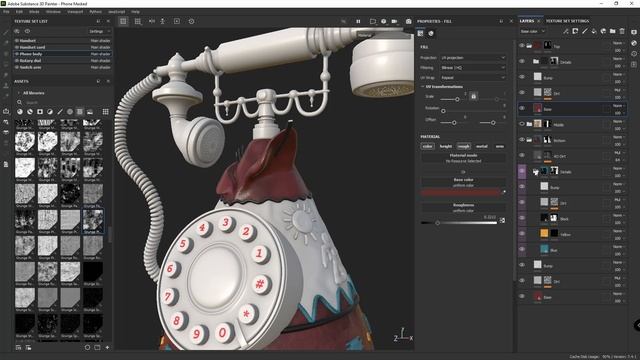Hide the selected Base layer eye
Image resolution: width=640 pixels, height=360 pixels.
[522, 109]
